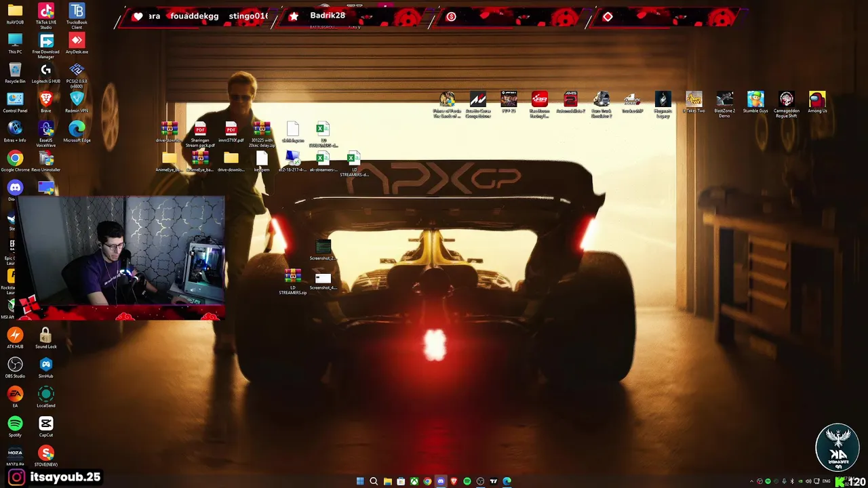Launch the PCSX2 emulator shortcut
This screenshot has height=488, width=868.
point(77,75)
